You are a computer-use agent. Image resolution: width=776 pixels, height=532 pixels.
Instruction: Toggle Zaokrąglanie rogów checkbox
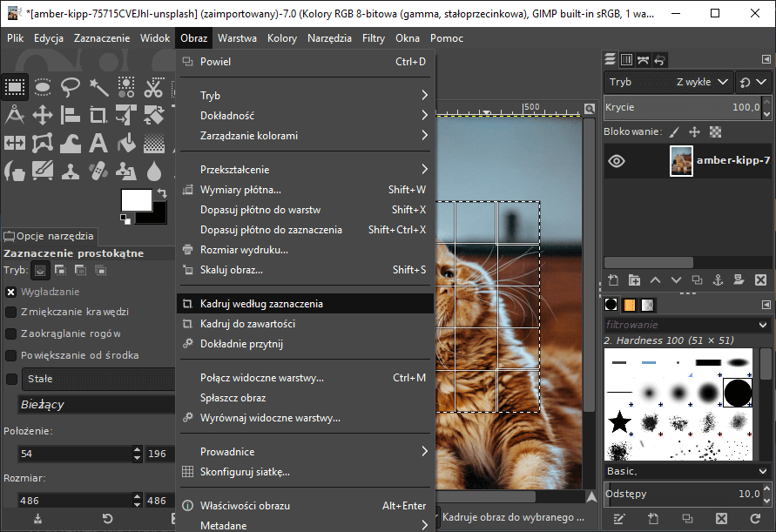coord(11,333)
